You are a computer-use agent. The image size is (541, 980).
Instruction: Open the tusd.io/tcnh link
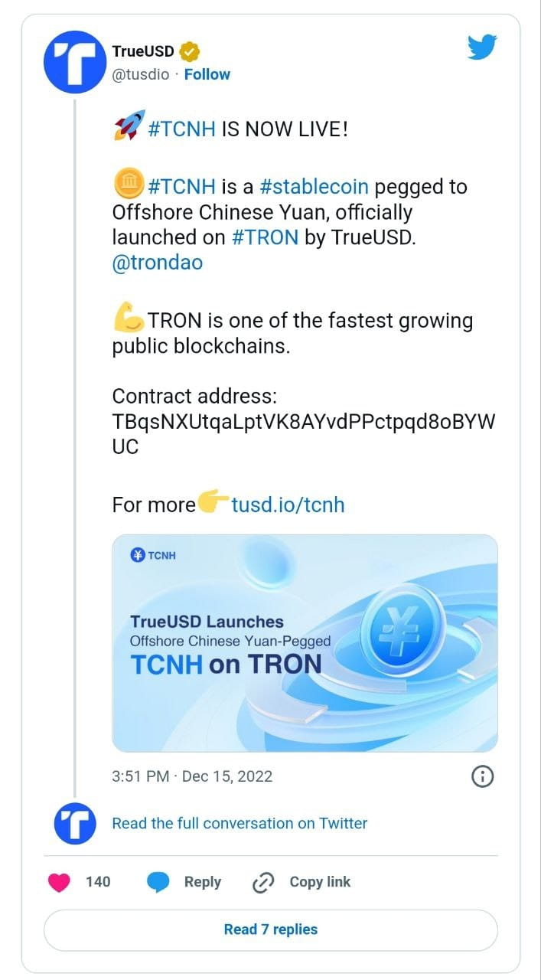[x=288, y=505]
